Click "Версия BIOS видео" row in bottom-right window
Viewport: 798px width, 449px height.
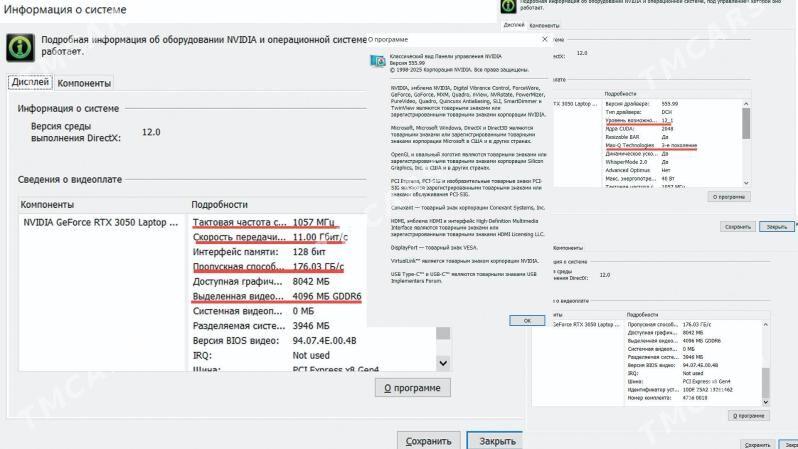coord(673,365)
